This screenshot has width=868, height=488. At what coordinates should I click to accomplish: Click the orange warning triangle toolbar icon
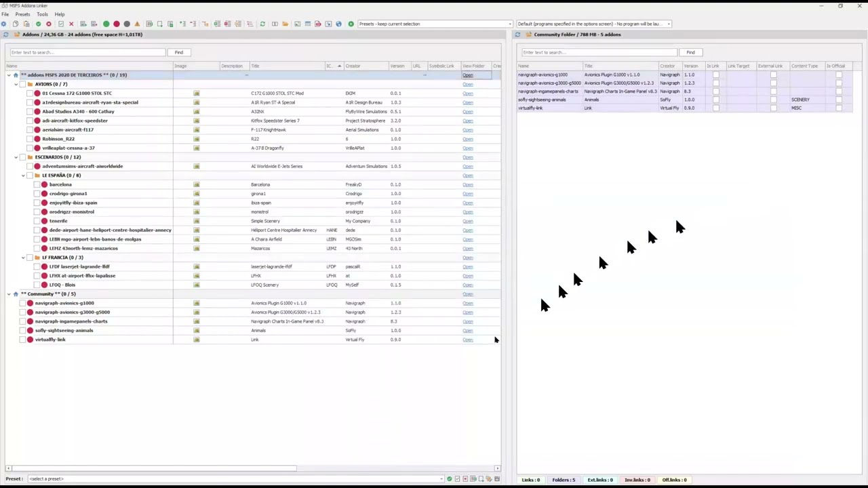pyautogui.click(x=137, y=24)
